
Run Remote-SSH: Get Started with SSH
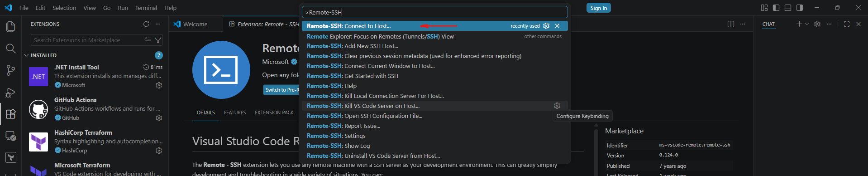pyautogui.click(x=434, y=76)
